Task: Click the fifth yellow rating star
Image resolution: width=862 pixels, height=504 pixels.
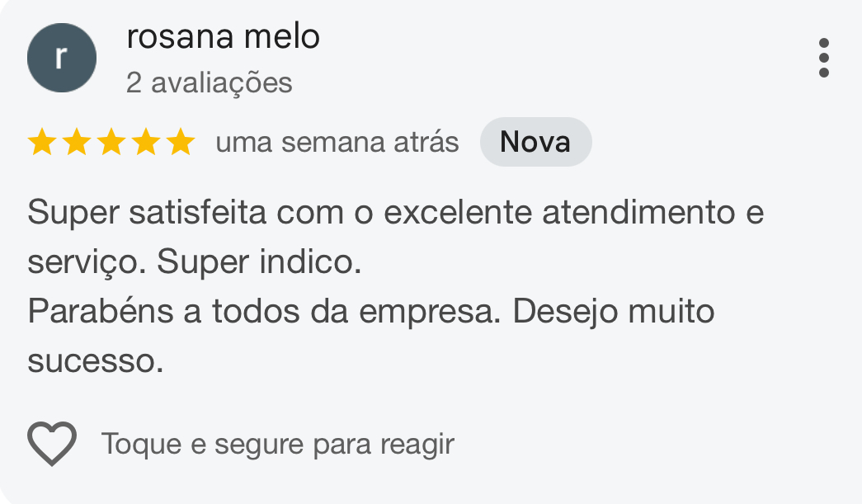Action: [x=180, y=143]
